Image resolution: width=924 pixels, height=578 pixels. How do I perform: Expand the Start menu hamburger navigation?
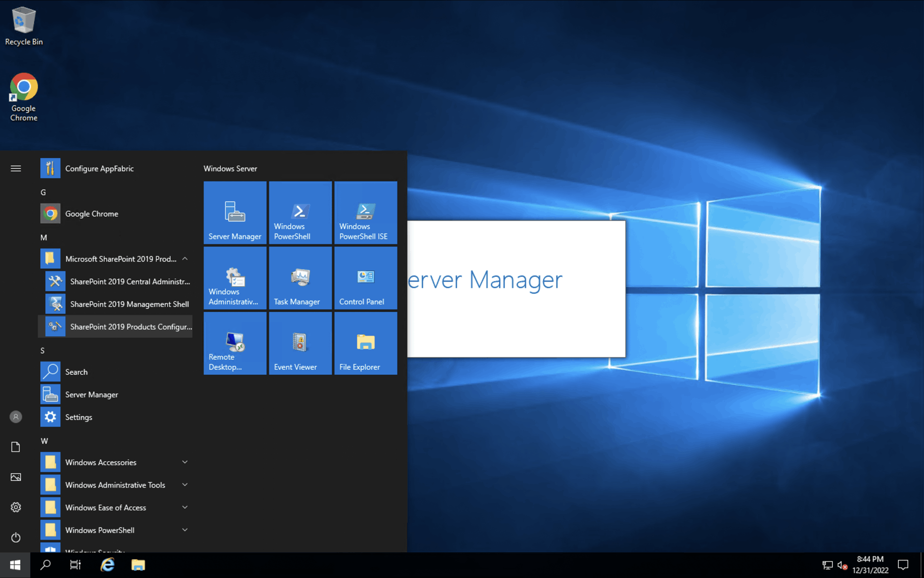(x=16, y=169)
